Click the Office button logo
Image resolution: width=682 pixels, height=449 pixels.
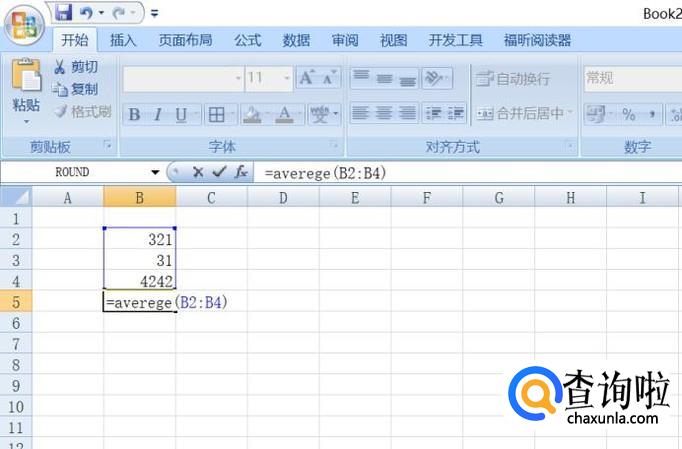click(24, 23)
